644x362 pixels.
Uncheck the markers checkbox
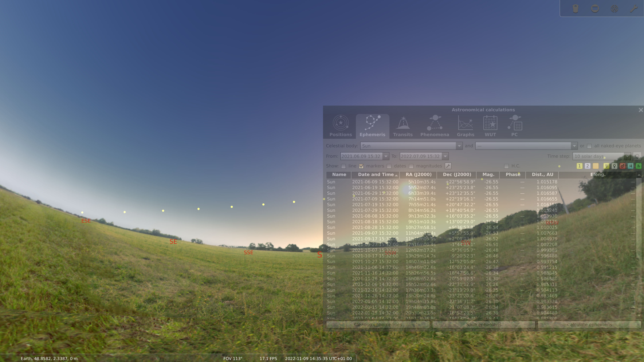(361, 166)
